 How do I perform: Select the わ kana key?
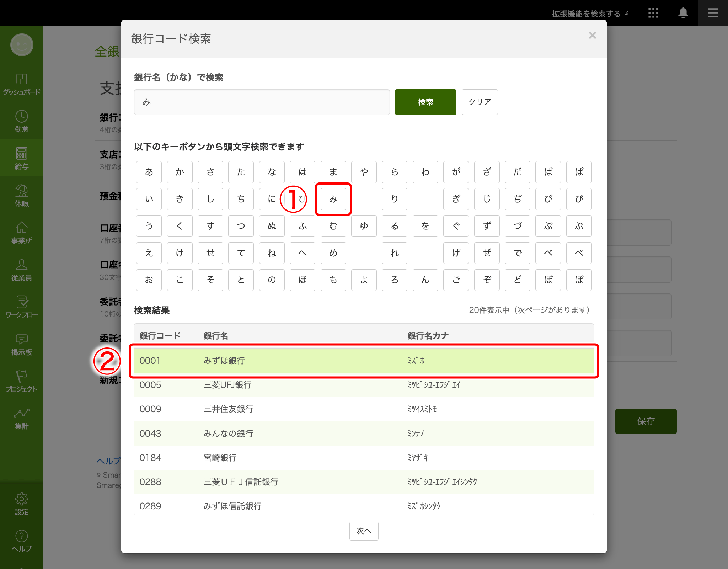point(425,172)
